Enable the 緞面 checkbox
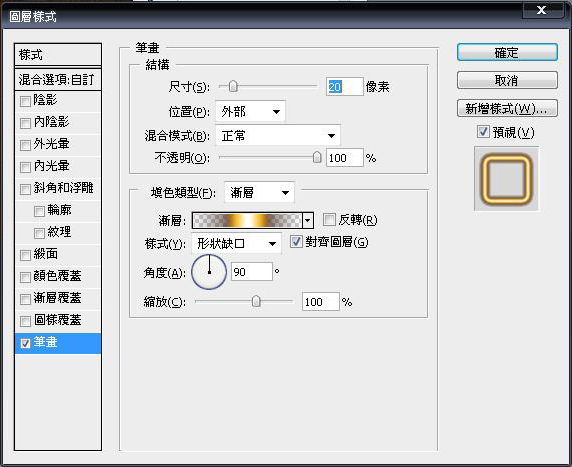 [25, 255]
